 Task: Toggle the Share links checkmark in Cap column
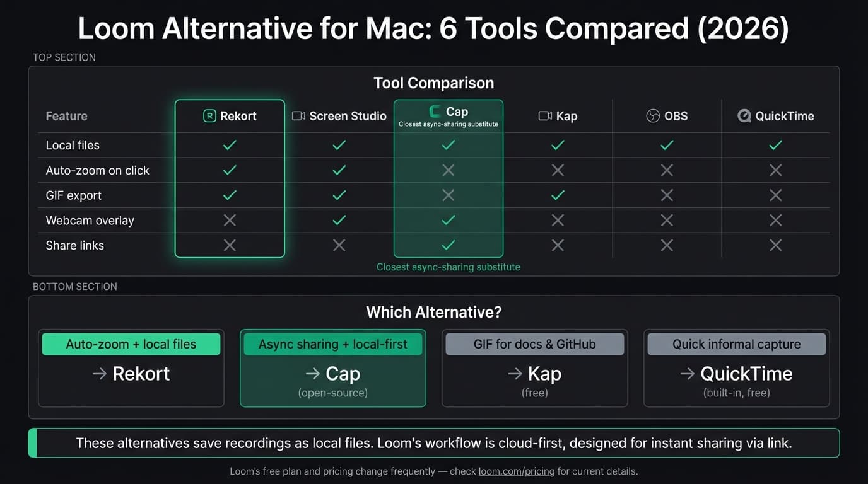[448, 245]
